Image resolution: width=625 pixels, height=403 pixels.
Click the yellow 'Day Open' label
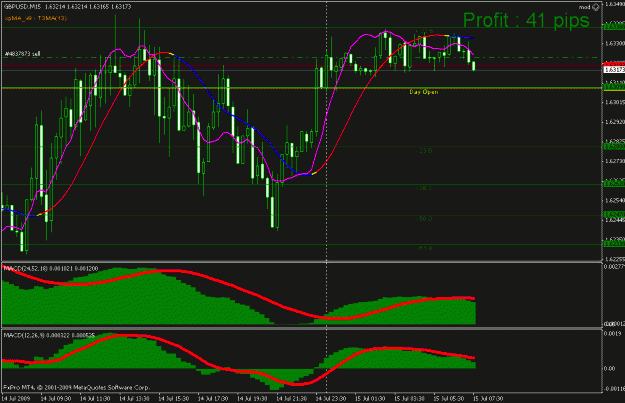424,92
